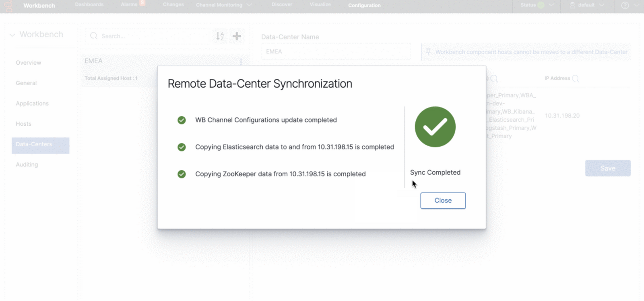The image size is (644, 301).
Task: Click the pin icon in info notice
Action: pyautogui.click(x=428, y=51)
